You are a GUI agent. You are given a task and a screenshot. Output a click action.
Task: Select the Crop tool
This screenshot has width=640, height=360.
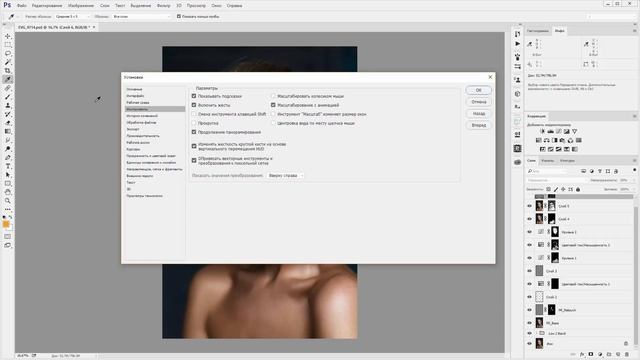(8, 71)
